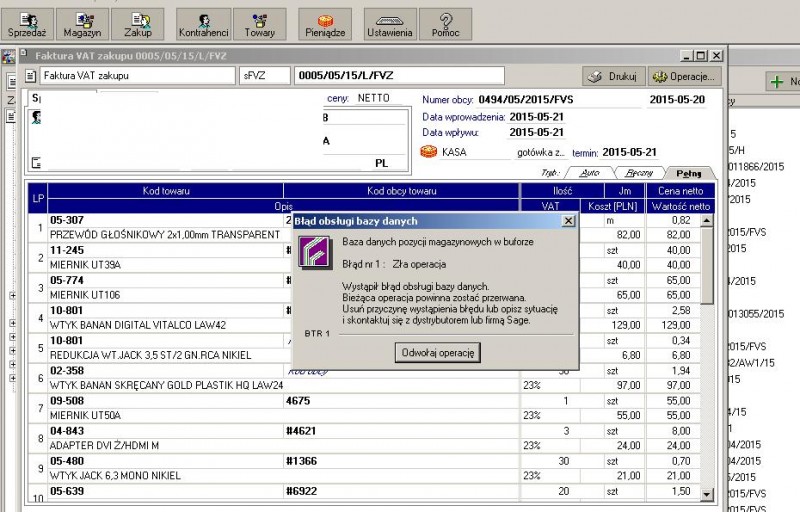
Task: Open the Kontrahenci module
Action: 204,24
